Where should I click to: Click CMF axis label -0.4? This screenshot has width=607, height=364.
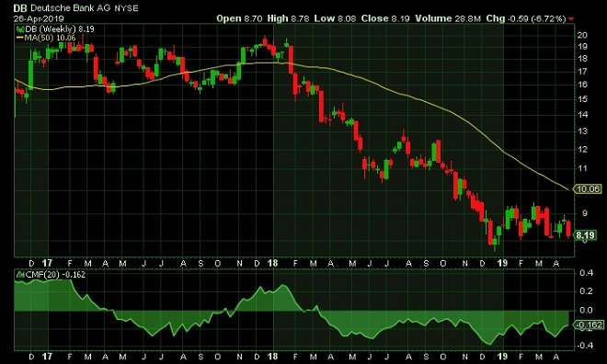585,345
